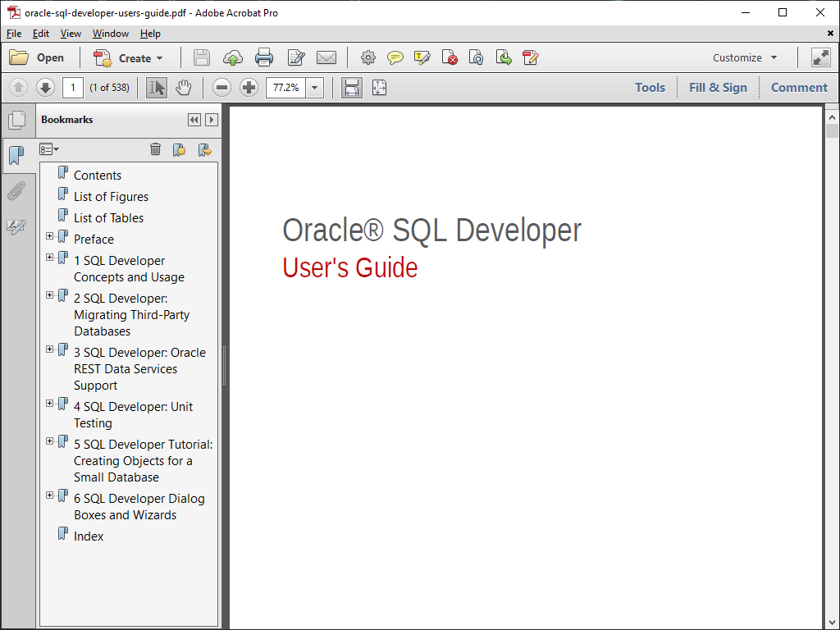Image resolution: width=840 pixels, height=630 pixels.
Task: Delete selected bookmark with trash icon
Action: click(x=155, y=149)
